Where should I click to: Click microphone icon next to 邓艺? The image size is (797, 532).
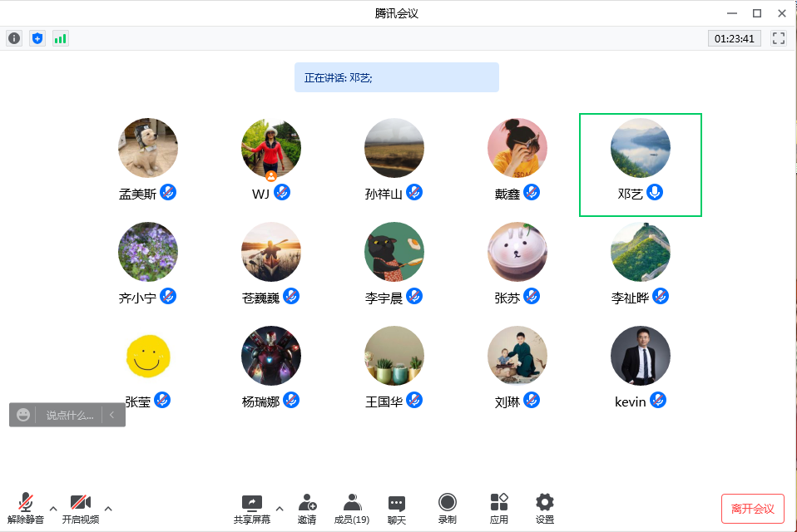point(656,193)
